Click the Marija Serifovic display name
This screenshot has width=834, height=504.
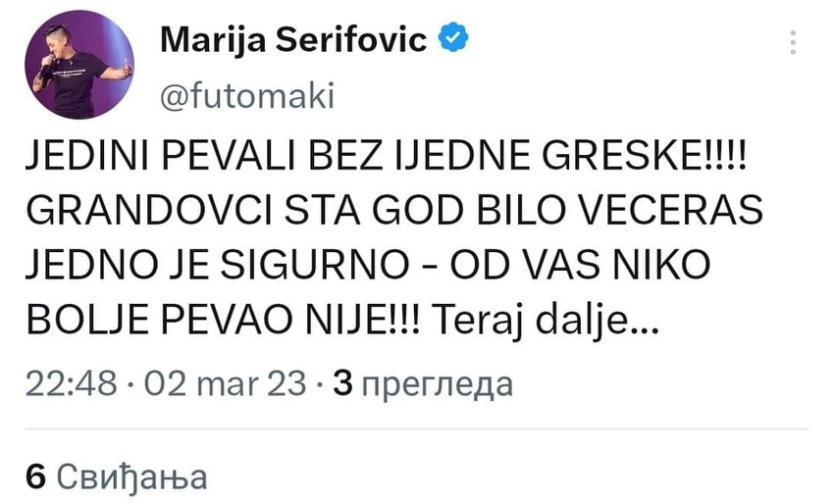(x=292, y=41)
